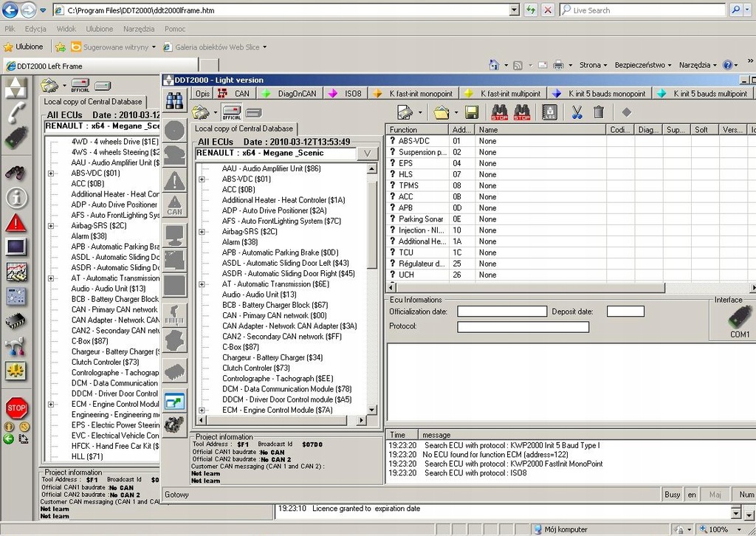756x536 pixels.
Task: Expand the Airbag-SRS ($2C) tree node
Action: [202, 232]
